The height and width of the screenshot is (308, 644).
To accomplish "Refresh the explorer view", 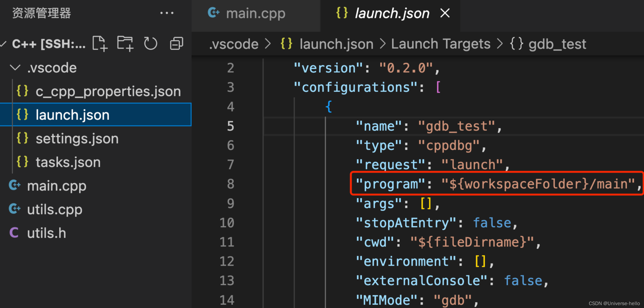I will 151,43.
